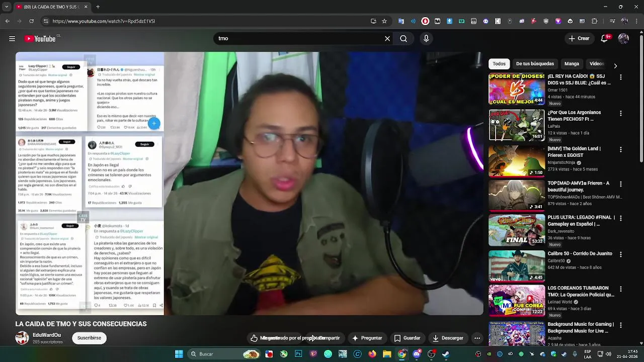Reload the page with refresh icon
This screenshot has width=644, height=362.
pyautogui.click(x=31, y=21)
